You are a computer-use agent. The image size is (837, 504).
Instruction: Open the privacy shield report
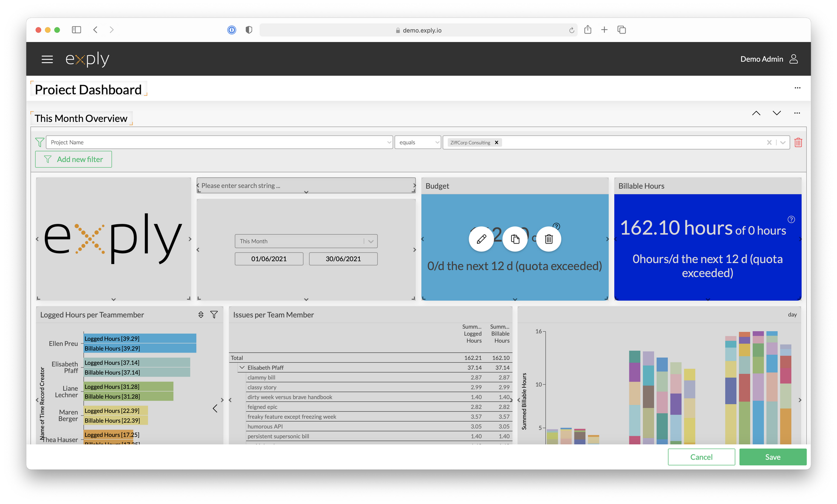click(x=249, y=30)
